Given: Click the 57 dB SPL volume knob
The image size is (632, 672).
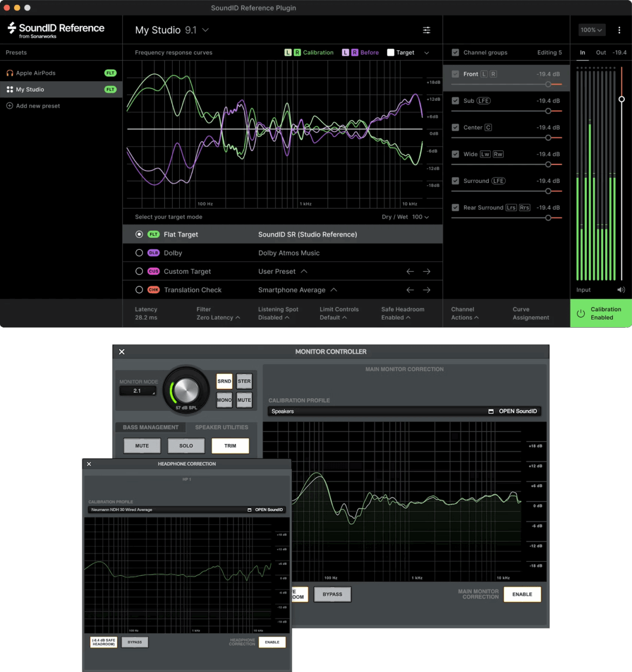Looking at the screenshot, I should tap(186, 391).
